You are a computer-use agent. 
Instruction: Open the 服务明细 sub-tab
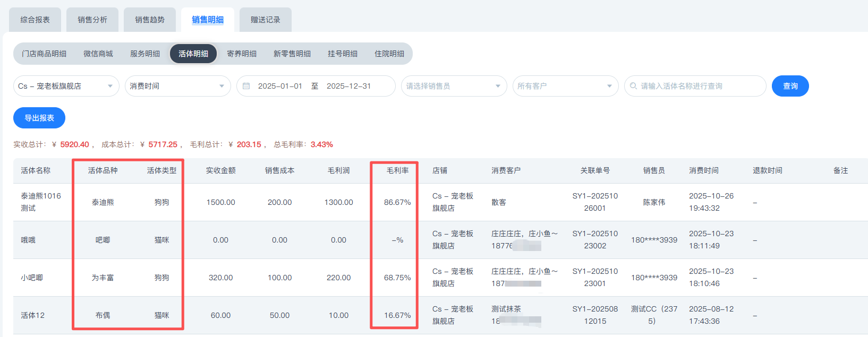145,54
